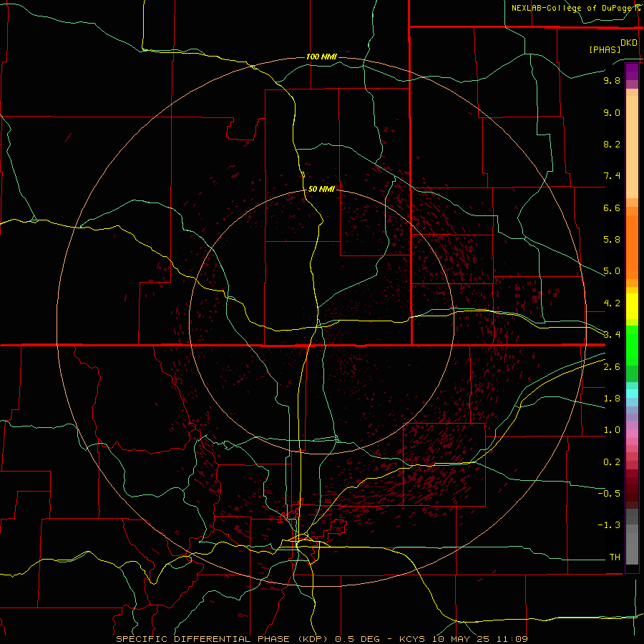This screenshot has height=644, width=644.
Task: Click the 3.4 value on color scale
Action: [612, 335]
